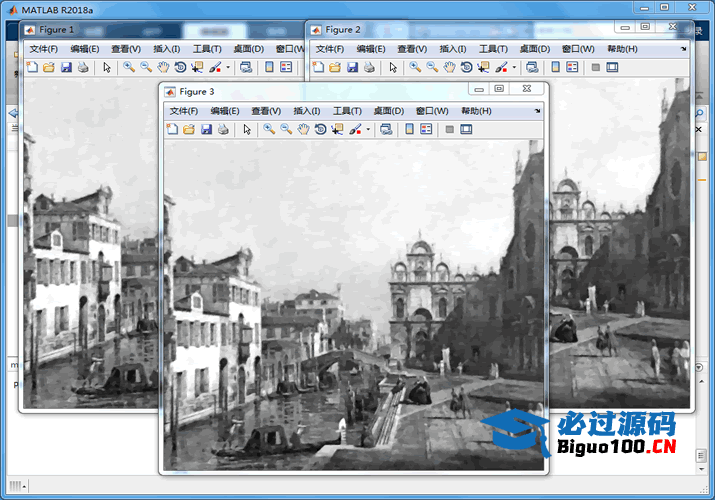Show Plot Tools and dock Figure 3

pyautogui.click(x=466, y=129)
